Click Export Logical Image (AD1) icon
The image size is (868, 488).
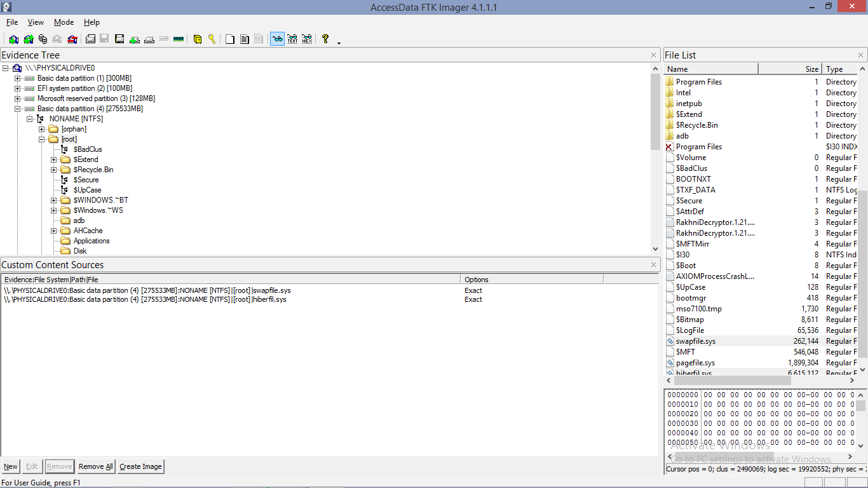[x=119, y=39]
